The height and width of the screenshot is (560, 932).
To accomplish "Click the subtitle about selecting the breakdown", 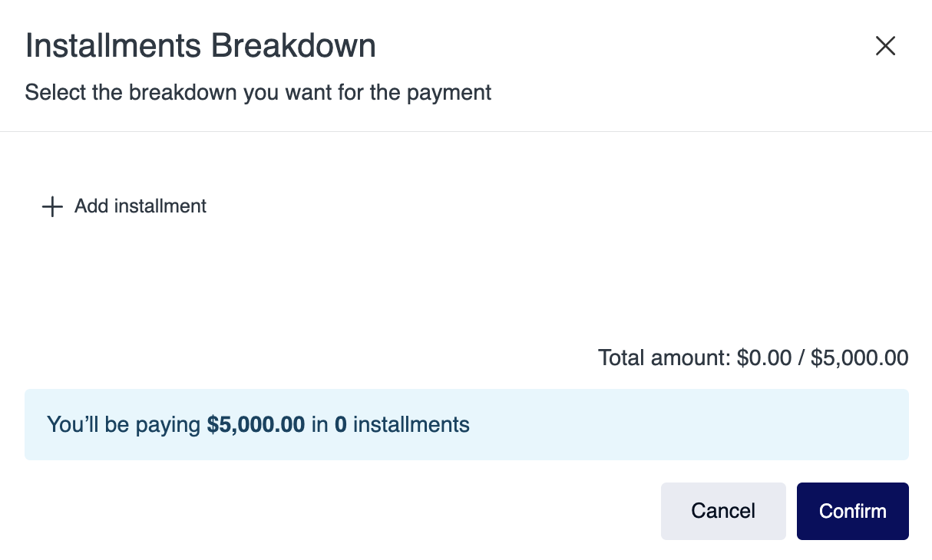I will (258, 93).
